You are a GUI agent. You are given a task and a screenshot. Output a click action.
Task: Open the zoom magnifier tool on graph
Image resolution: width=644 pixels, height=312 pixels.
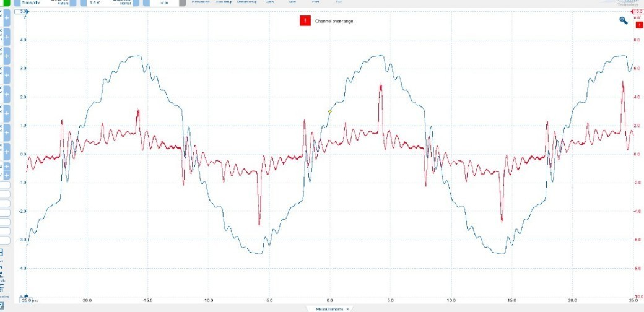click(623, 20)
